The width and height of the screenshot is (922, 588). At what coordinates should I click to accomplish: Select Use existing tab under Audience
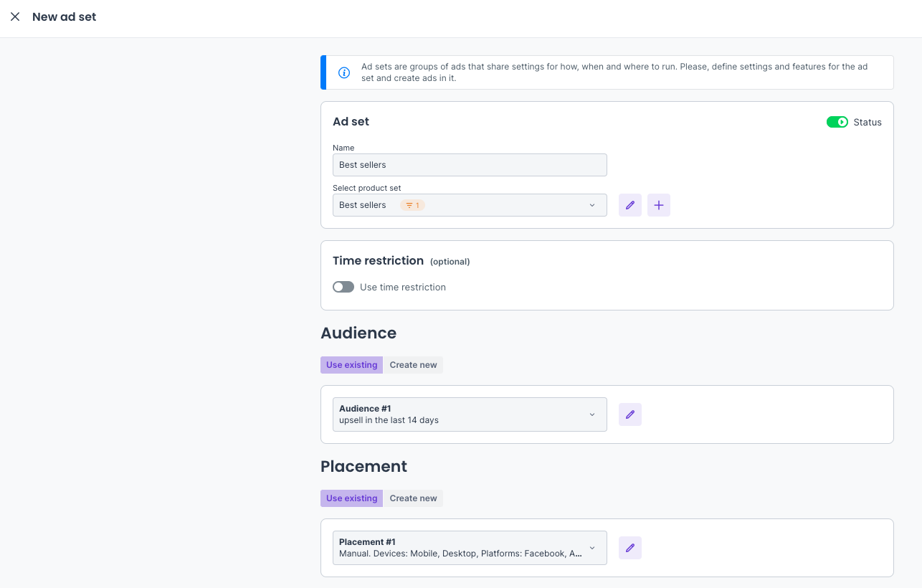click(x=351, y=365)
